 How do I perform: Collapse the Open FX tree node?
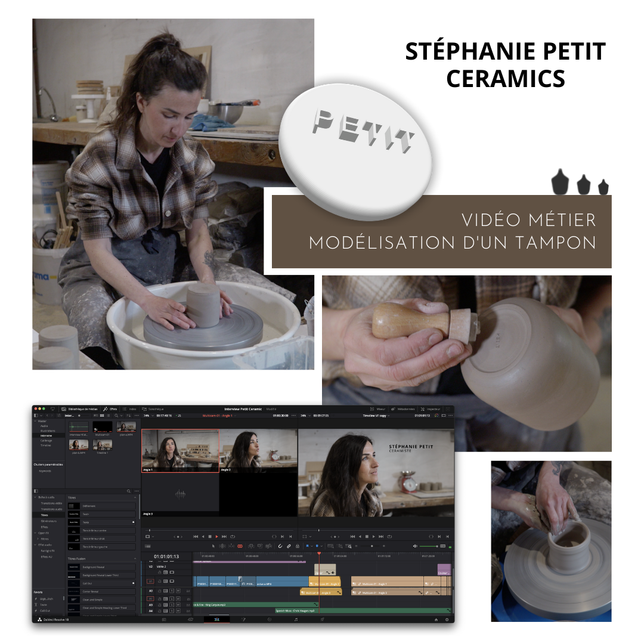tap(35, 533)
